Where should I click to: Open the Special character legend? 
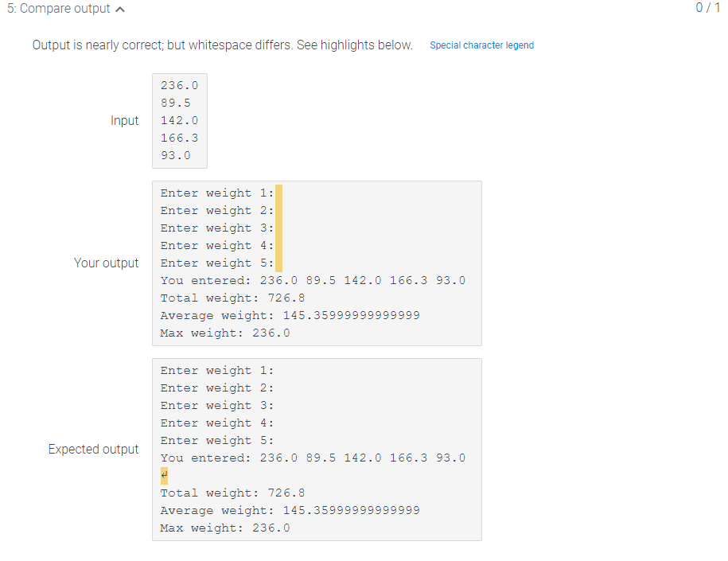[481, 45]
